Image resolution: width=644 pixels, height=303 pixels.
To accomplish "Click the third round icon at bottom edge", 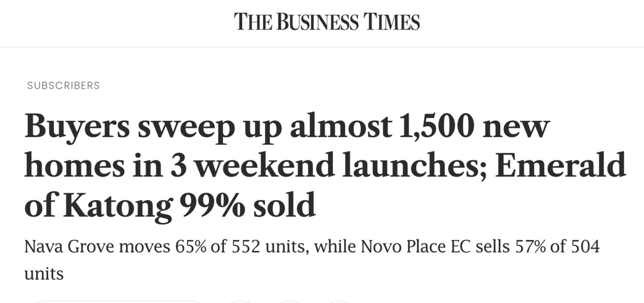I will click(339, 302).
